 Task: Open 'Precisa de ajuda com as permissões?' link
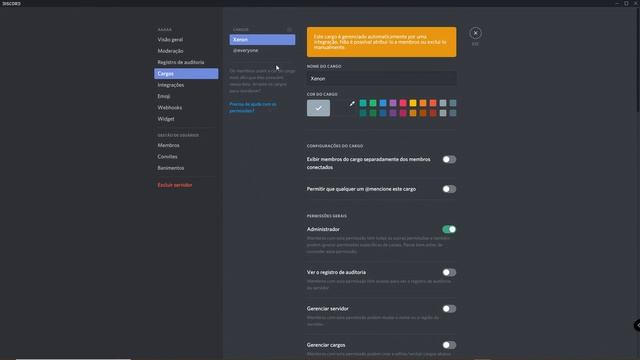(x=253, y=107)
